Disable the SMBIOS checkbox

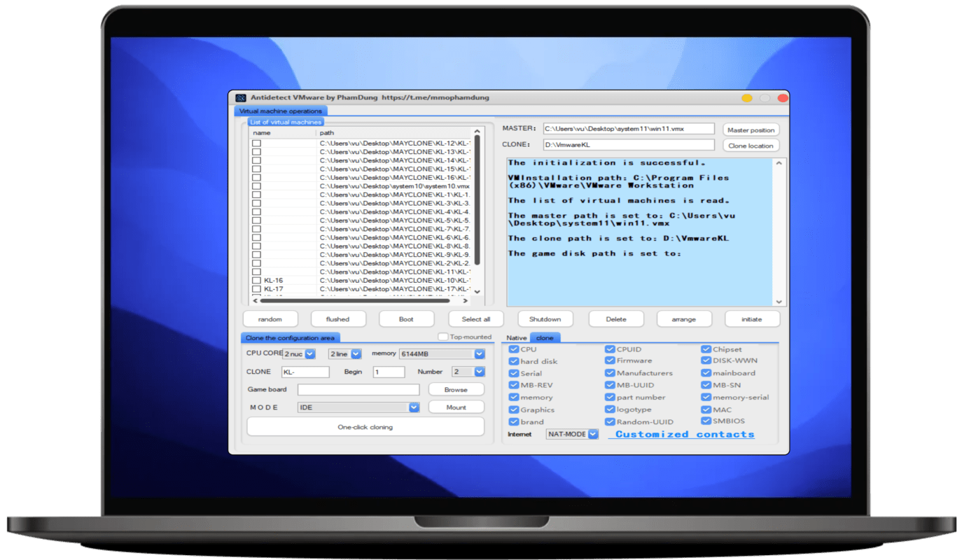tap(706, 421)
